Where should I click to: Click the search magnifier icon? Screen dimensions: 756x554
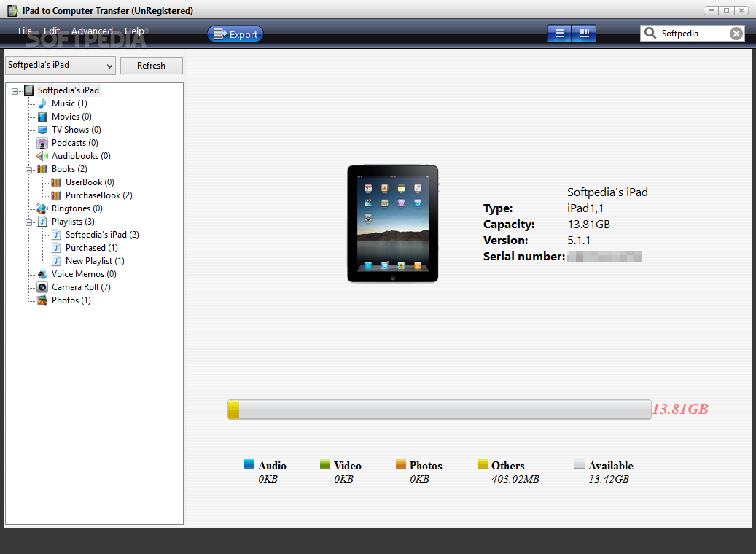click(x=650, y=34)
